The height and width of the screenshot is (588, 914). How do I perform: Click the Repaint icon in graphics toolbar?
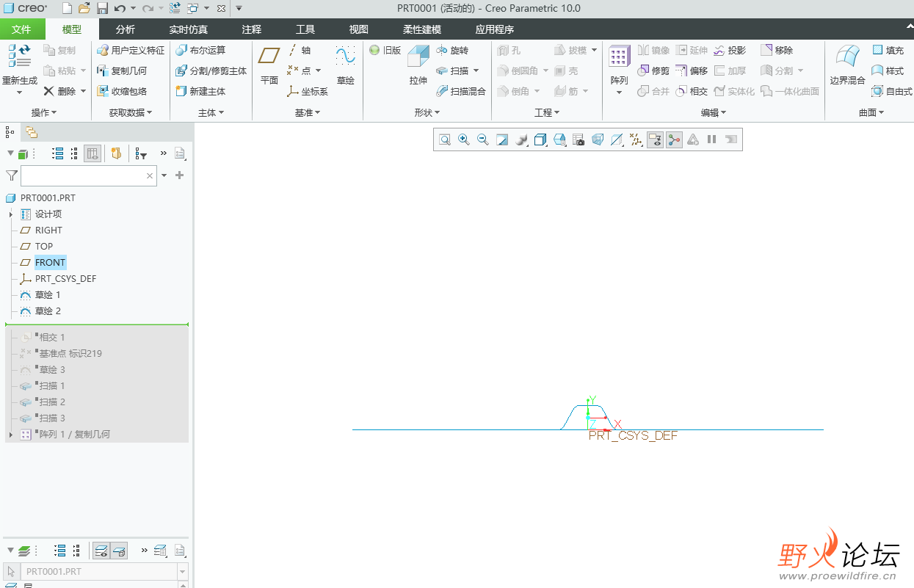point(502,139)
